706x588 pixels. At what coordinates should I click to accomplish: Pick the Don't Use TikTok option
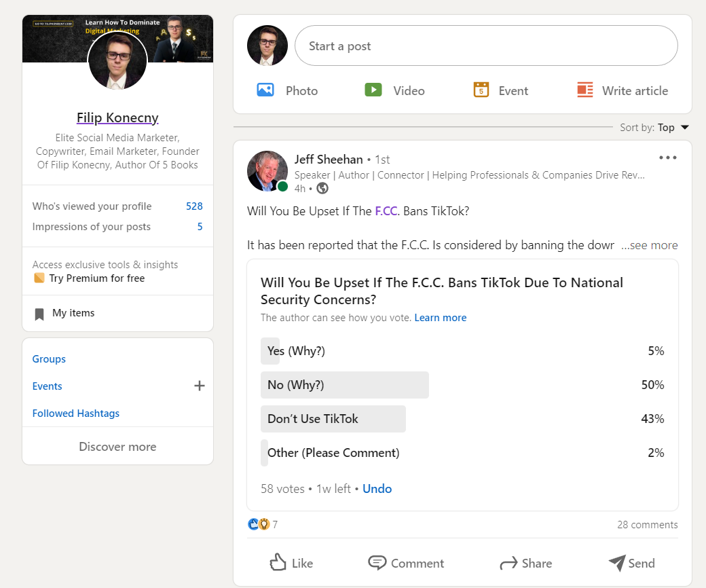[x=313, y=419]
